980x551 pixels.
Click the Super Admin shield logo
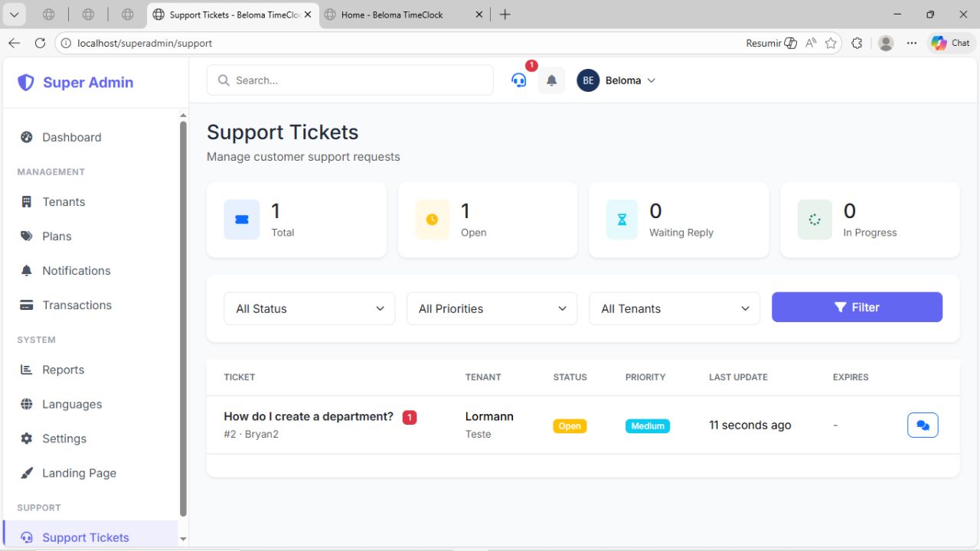pos(26,83)
